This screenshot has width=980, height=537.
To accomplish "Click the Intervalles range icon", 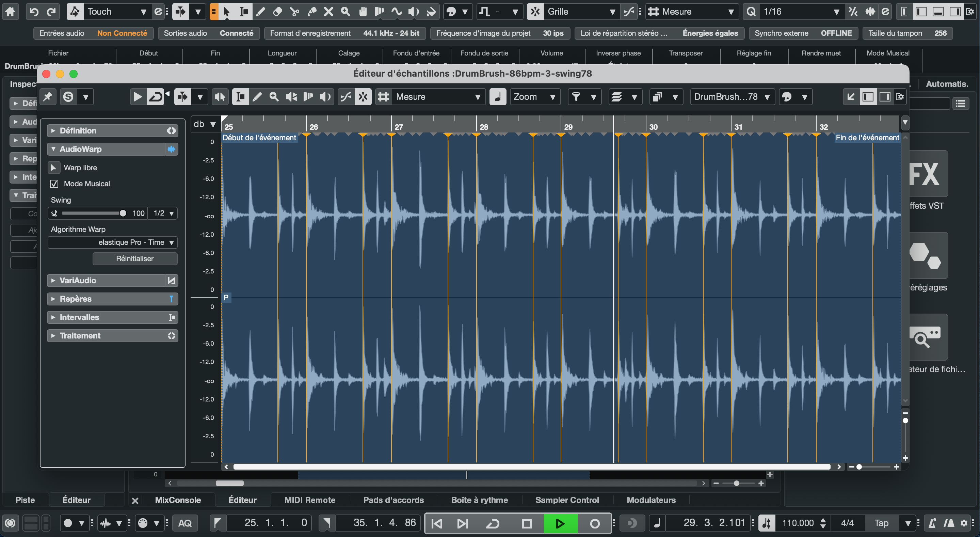I will click(172, 317).
